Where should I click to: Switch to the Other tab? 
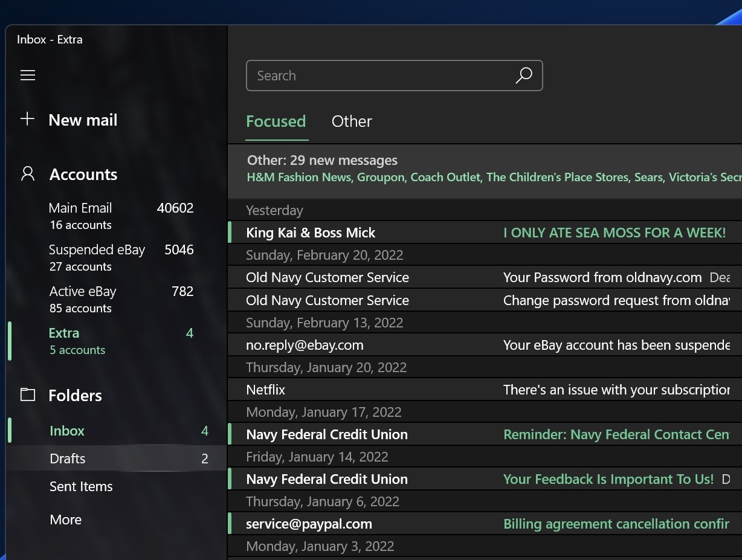[352, 121]
